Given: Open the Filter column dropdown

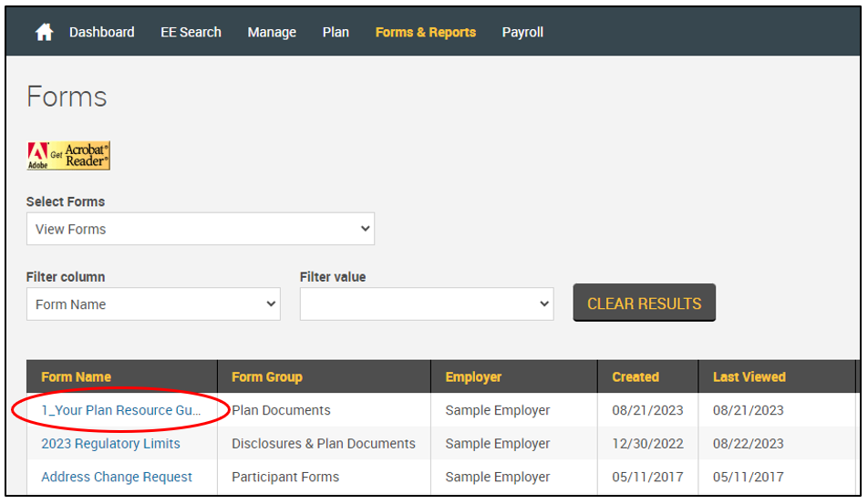Looking at the screenshot, I should tap(153, 304).
